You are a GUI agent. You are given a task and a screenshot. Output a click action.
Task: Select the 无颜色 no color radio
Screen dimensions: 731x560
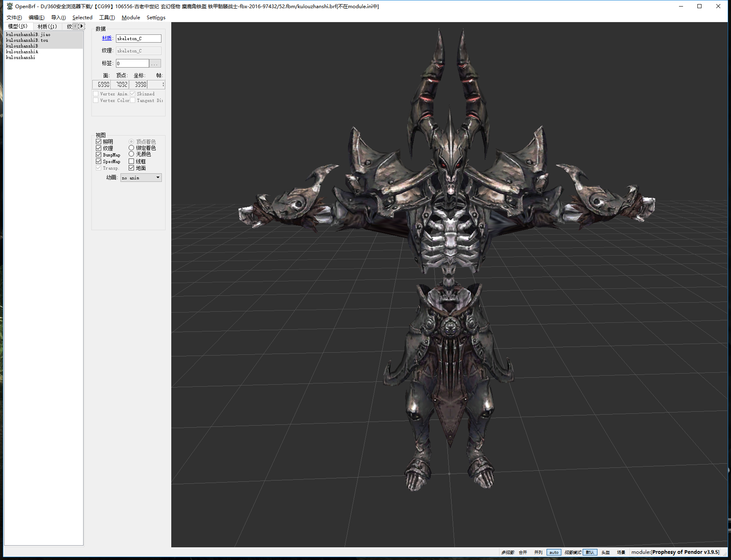pos(132,154)
